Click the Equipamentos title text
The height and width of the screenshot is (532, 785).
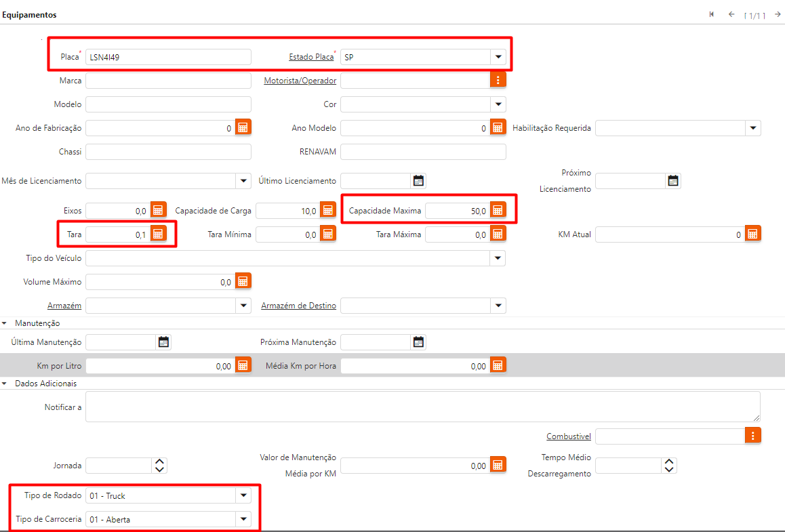pyautogui.click(x=30, y=14)
